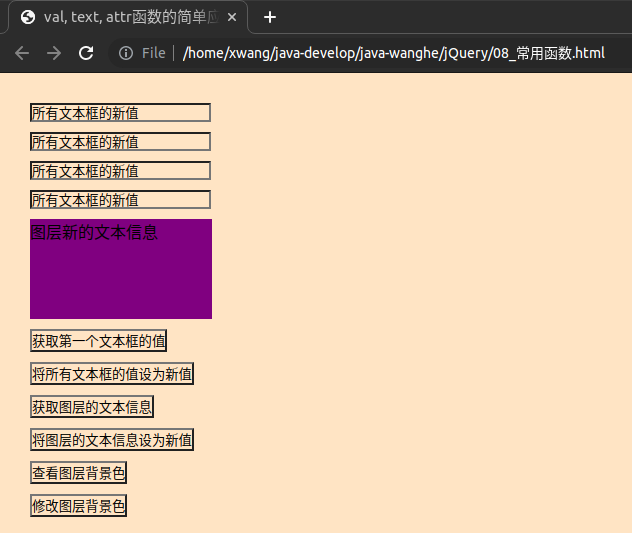
Task: Click the File label in address bar
Action: tap(154, 53)
